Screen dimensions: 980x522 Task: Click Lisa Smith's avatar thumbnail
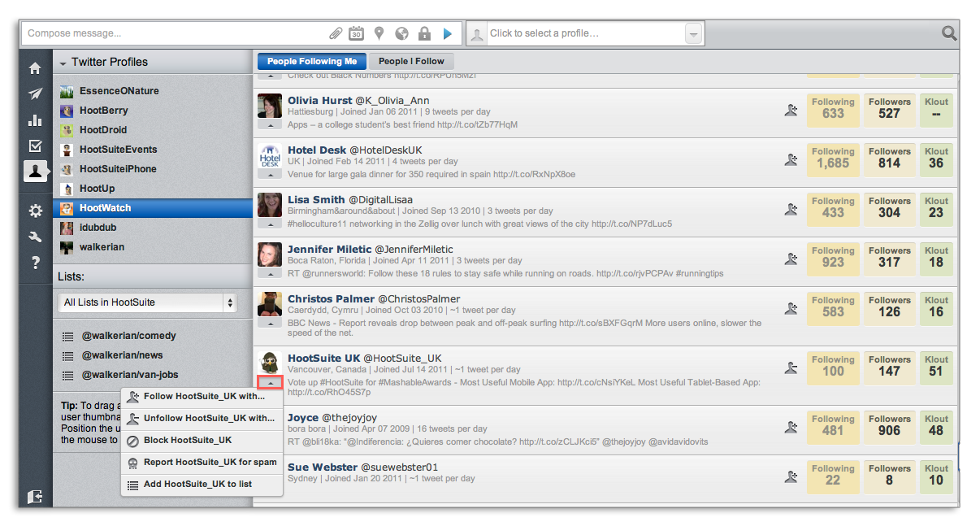[x=270, y=205]
